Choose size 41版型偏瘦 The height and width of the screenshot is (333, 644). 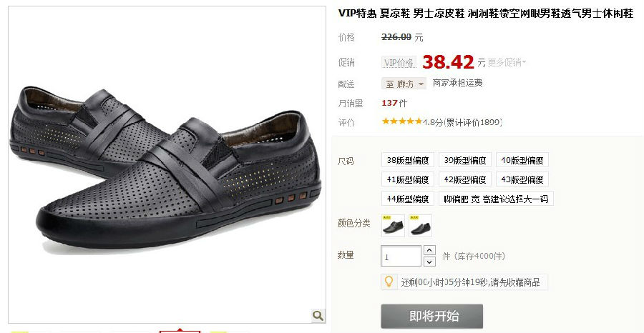point(407,179)
